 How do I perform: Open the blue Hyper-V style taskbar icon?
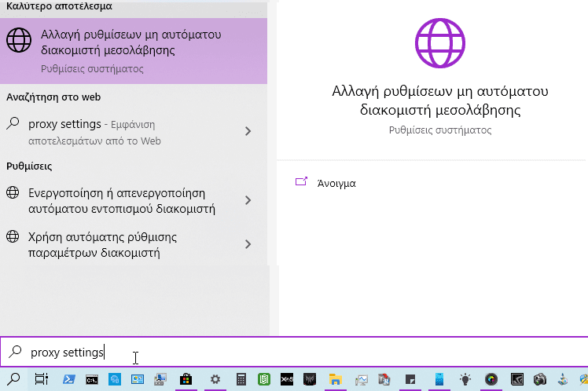114,379
